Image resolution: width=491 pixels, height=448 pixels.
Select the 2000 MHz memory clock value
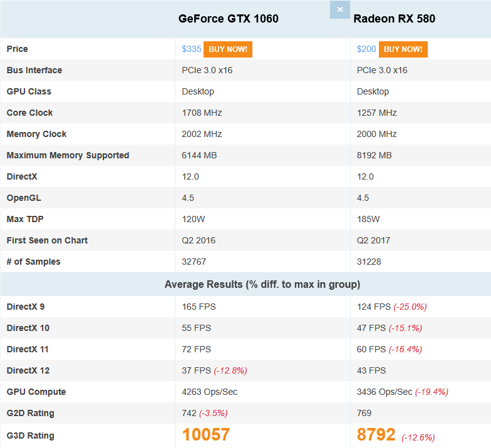coord(377,134)
